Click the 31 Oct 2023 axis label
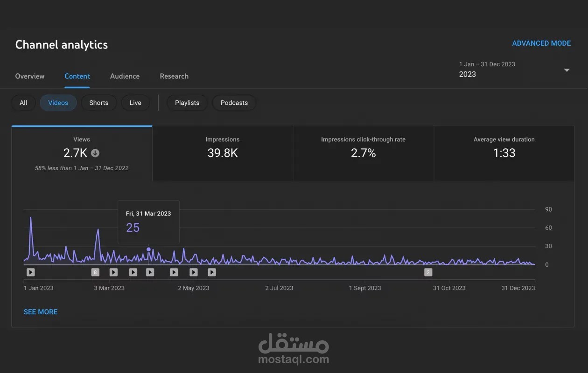Image resolution: width=588 pixels, height=373 pixels. point(449,288)
